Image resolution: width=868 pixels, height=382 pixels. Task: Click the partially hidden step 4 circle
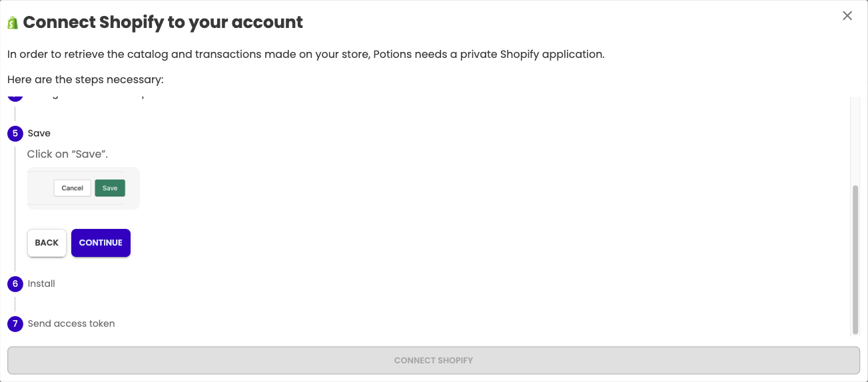click(x=15, y=98)
